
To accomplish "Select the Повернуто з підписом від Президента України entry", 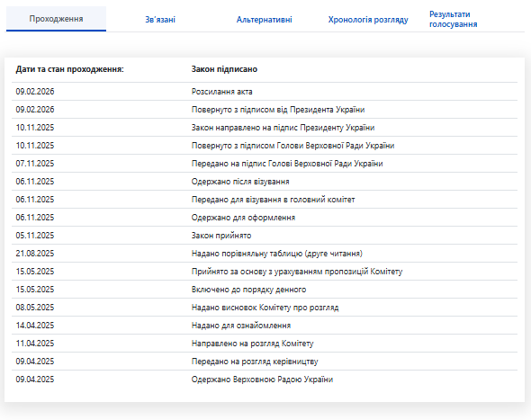I will [265, 110].
